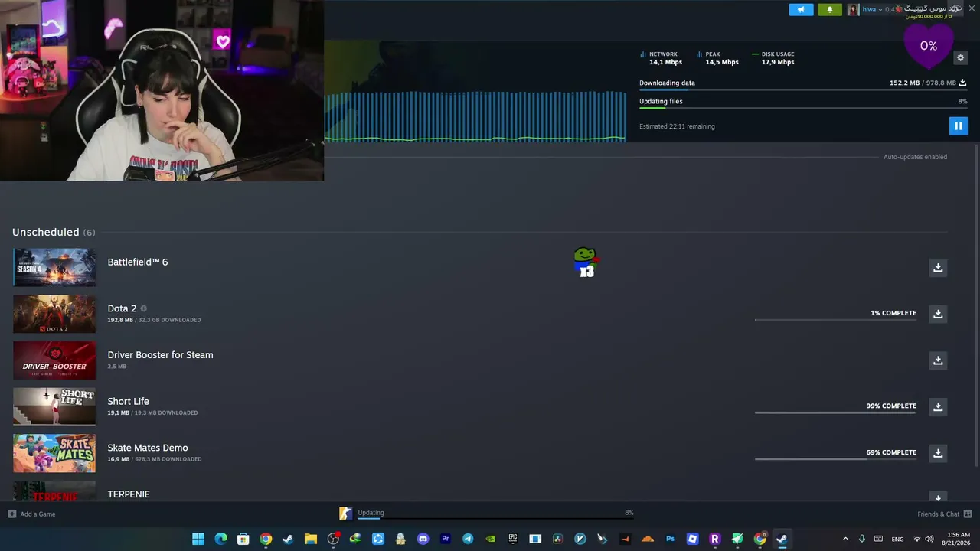Pause the current Steam download
Screen dimensions: 980x551
coord(958,126)
